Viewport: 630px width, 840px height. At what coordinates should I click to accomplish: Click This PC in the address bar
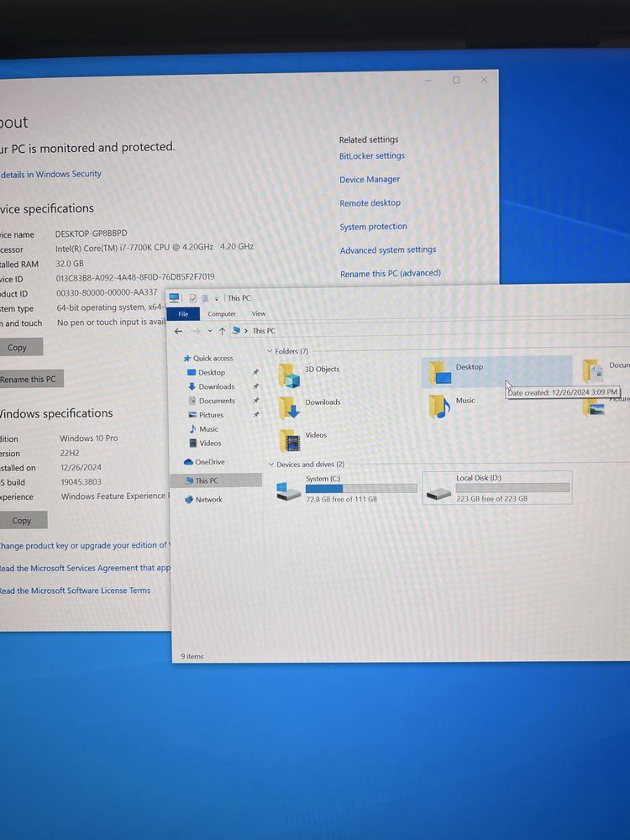pyautogui.click(x=264, y=331)
